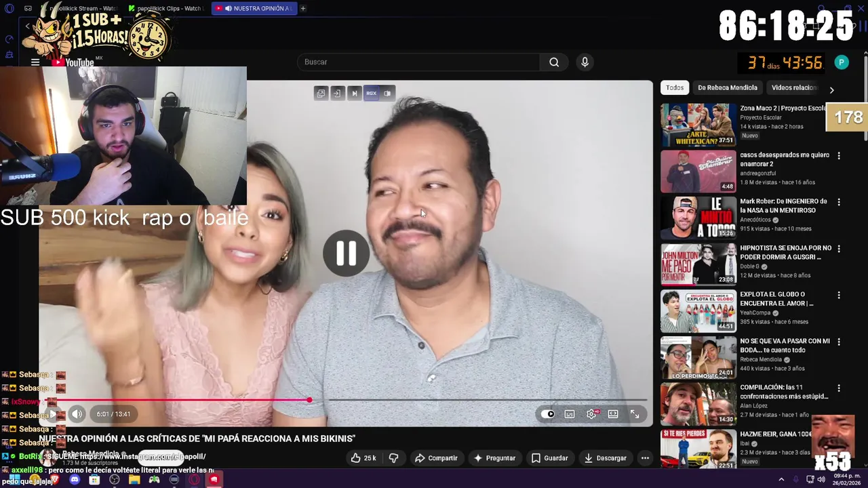
Task: Open the "Zona Maco 2" video thumbnail
Action: coord(698,125)
